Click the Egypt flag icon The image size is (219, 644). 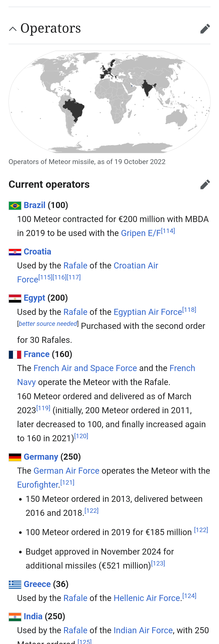pyautogui.click(x=15, y=298)
